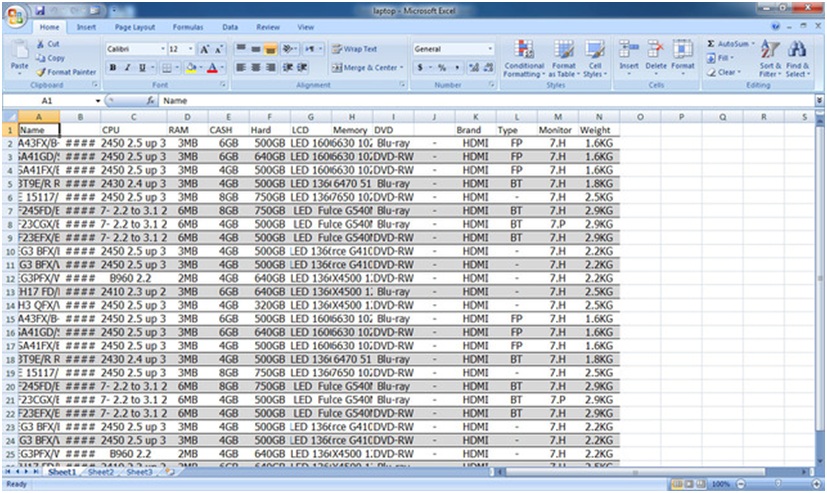Apply Comma Style format
Screen dimensions: 827x493
point(457,67)
